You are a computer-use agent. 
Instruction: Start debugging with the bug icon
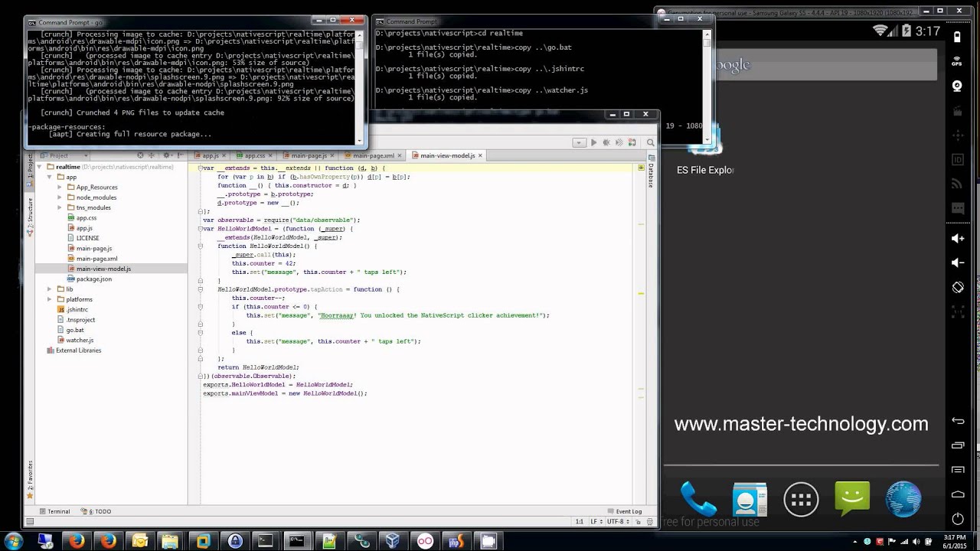click(x=606, y=142)
